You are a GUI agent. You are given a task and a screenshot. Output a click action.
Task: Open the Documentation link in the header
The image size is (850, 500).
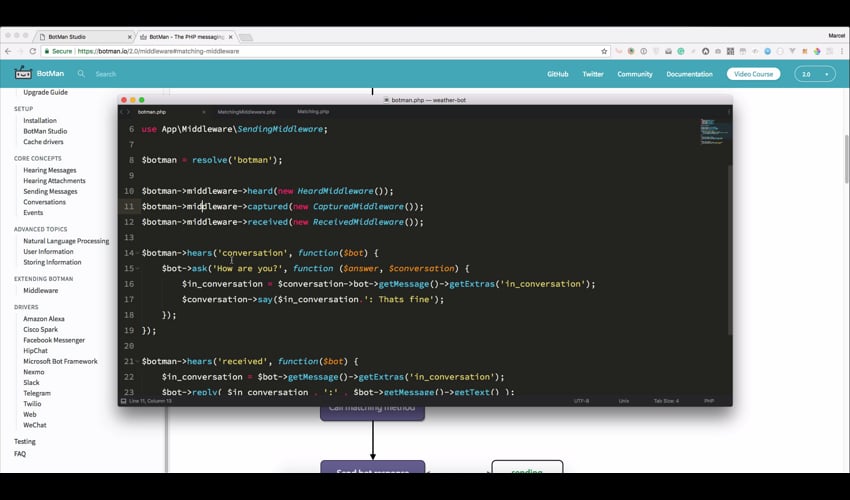(690, 74)
